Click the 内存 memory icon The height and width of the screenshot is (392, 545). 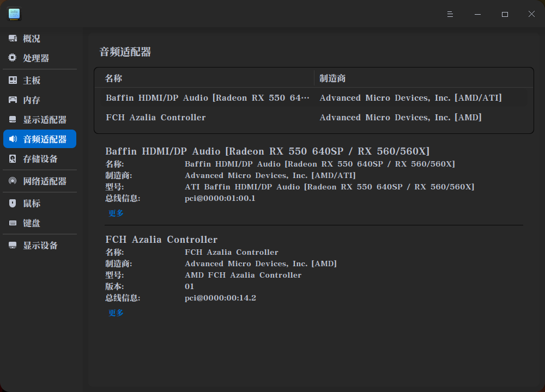pyautogui.click(x=13, y=100)
